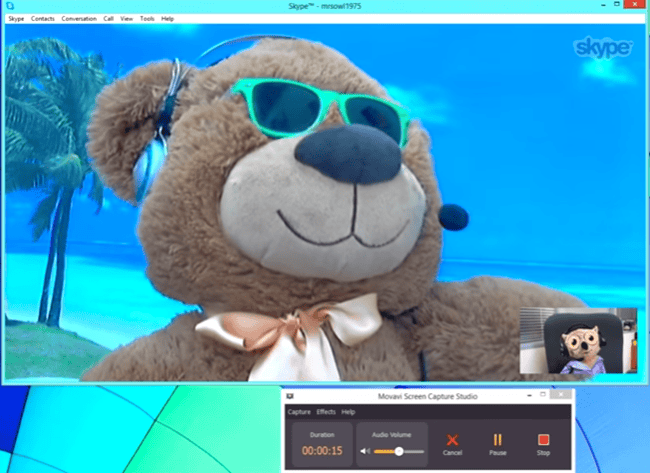The width and height of the screenshot is (650, 473).
Task: Open the Contacts menu in Skype
Action: tap(43, 19)
